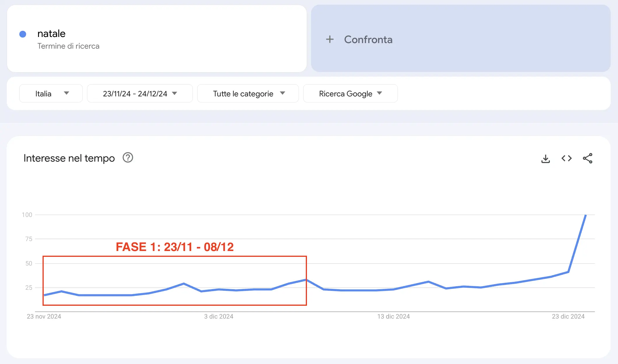Image resolution: width=618 pixels, height=364 pixels.
Task: Click the FASE 1 red annotation text
Action: click(175, 247)
